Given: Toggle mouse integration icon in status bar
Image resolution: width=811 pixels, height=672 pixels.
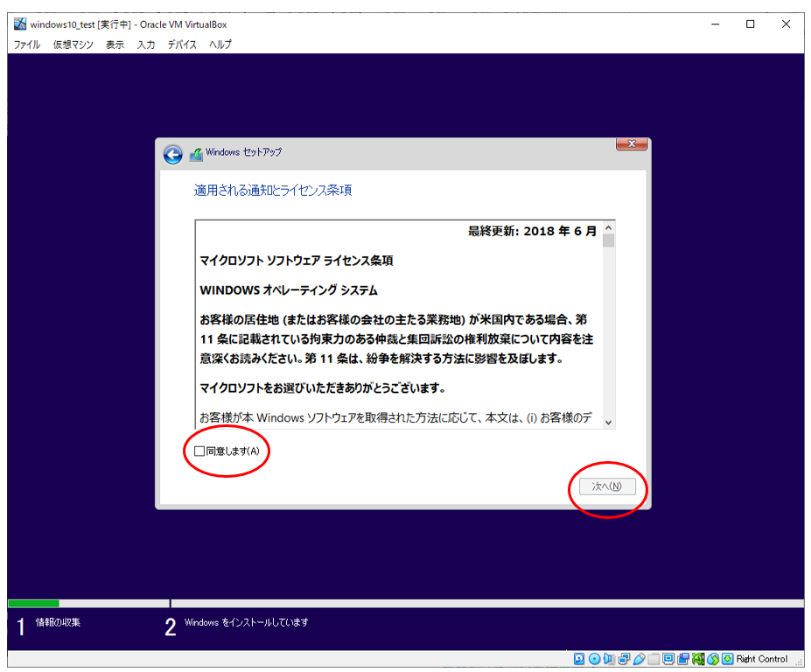Looking at the screenshot, I should 713,659.
